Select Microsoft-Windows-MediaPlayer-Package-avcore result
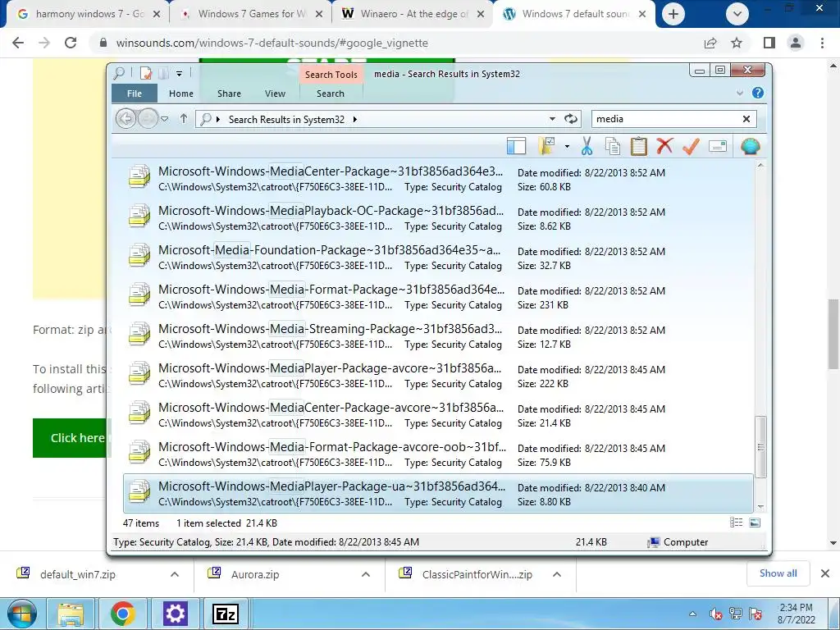Image resolution: width=840 pixels, height=630 pixels. coord(438,375)
